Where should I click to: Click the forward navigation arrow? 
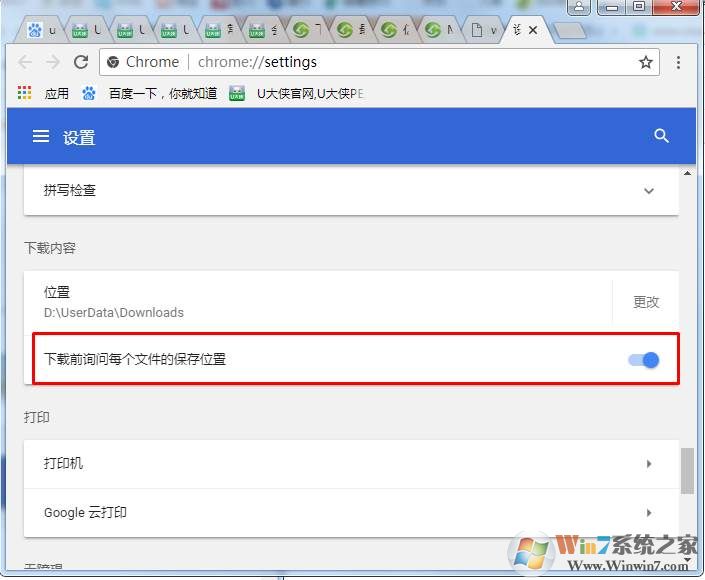53,62
